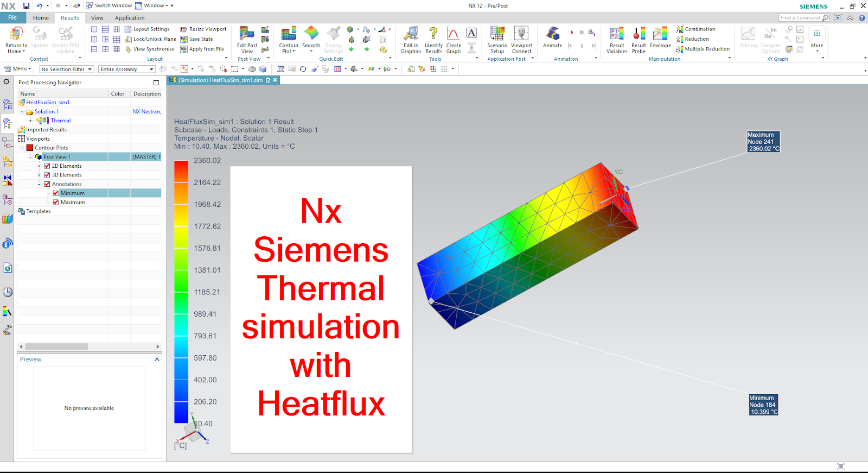Collapse the Post View 1 node

[x=31, y=157]
